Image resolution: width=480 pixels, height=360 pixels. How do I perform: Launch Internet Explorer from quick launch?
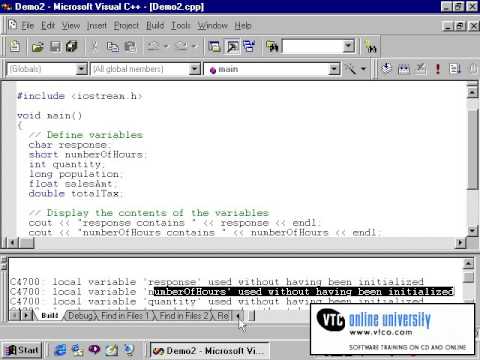[60, 350]
